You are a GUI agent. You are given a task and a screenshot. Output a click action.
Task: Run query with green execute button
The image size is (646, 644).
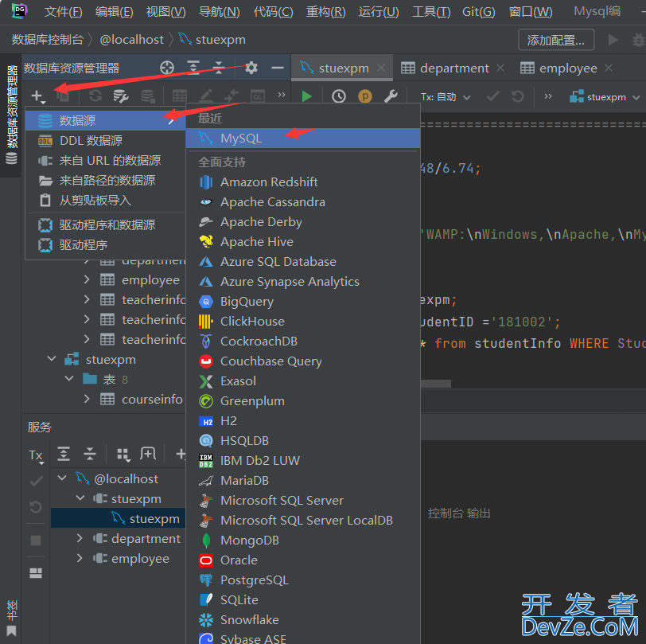coord(306,96)
